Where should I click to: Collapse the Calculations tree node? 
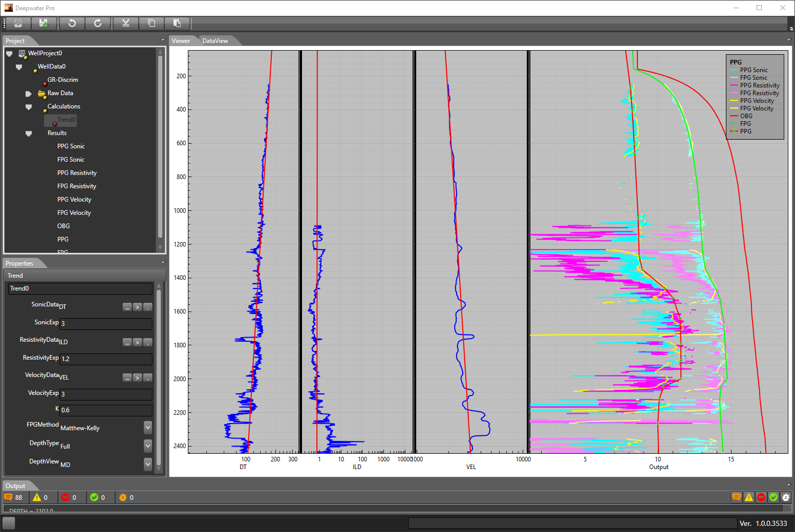[x=29, y=107]
